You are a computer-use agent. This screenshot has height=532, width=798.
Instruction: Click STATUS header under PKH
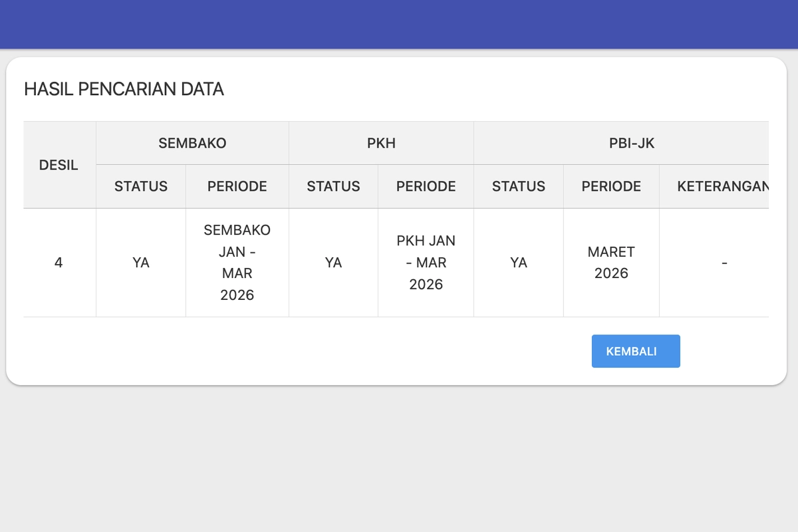click(x=333, y=187)
